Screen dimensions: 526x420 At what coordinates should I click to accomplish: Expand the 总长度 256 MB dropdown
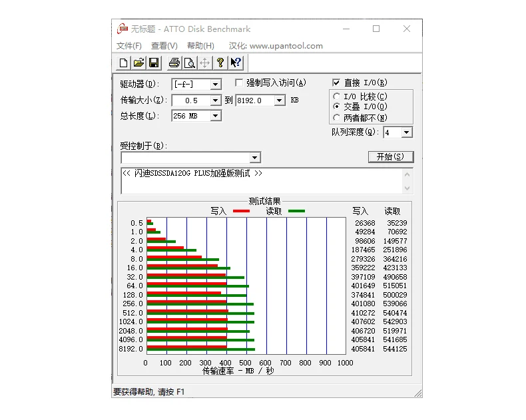pyautogui.click(x=215, y=116)
